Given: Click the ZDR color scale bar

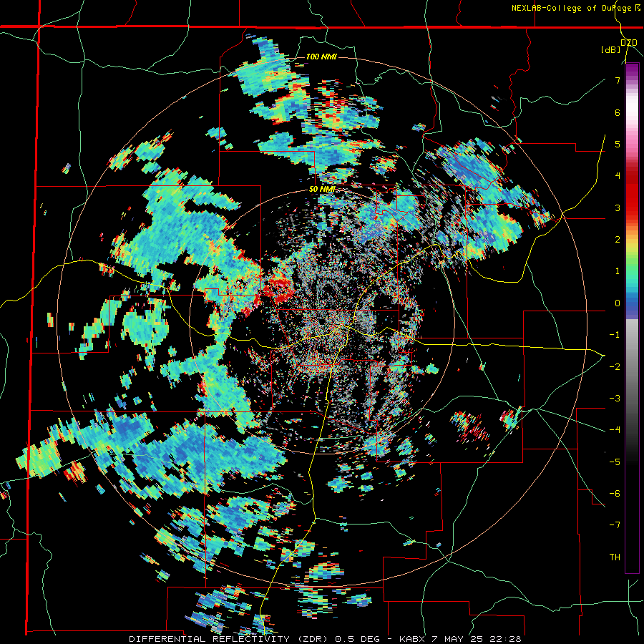Looking at the screenshot, I should click(632, 318).
